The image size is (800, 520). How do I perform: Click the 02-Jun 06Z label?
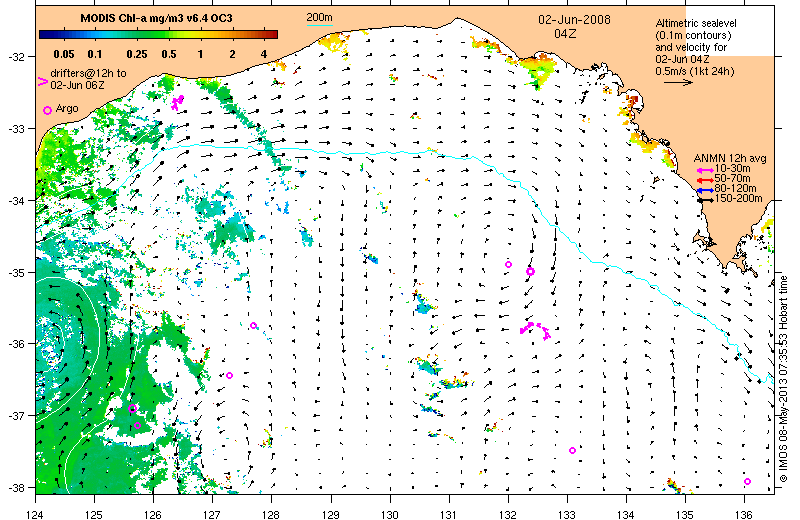tap(77, 85)
